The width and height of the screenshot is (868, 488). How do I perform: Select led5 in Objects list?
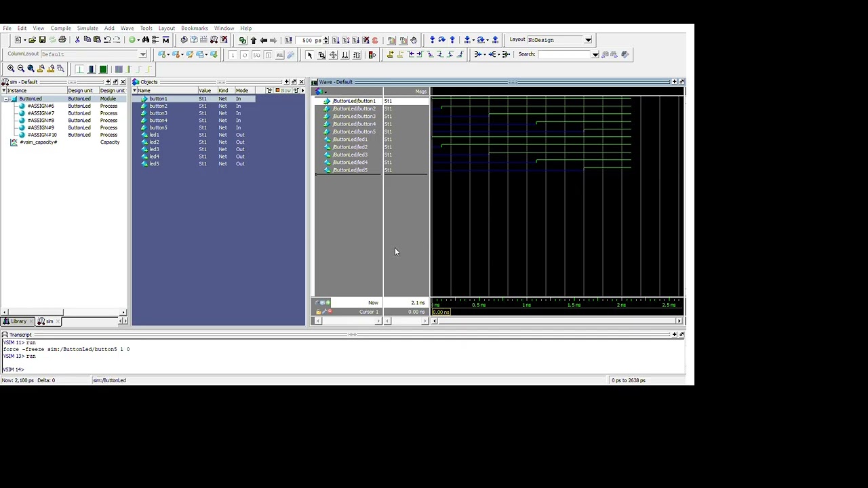click(154, 163)
